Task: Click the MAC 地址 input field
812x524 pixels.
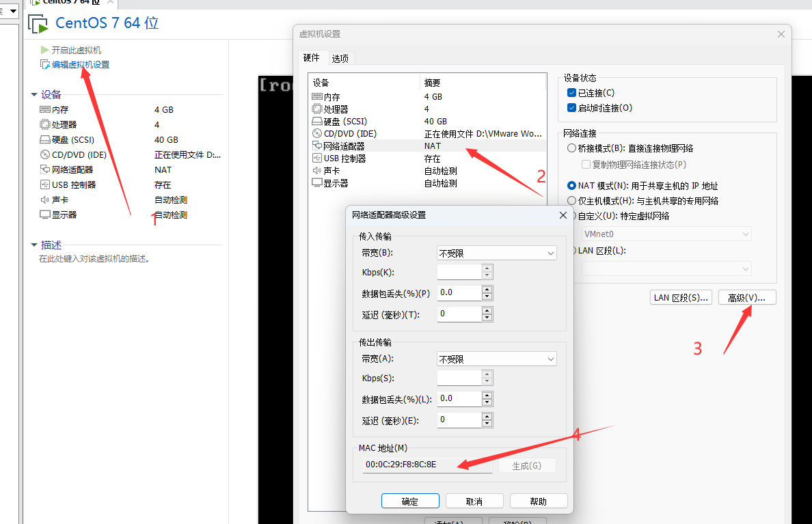Action: [427, 465]
